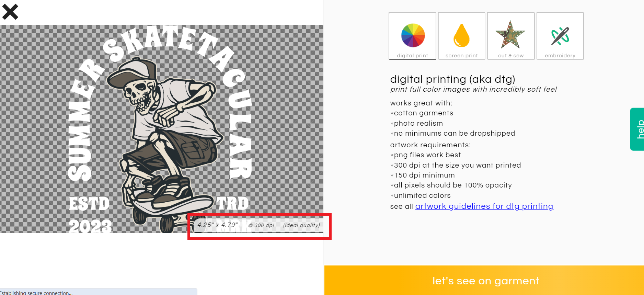This screenshot has width=644, height=295.
Task: Select the cut & sew camo star icon
Action: pos(510,34)
